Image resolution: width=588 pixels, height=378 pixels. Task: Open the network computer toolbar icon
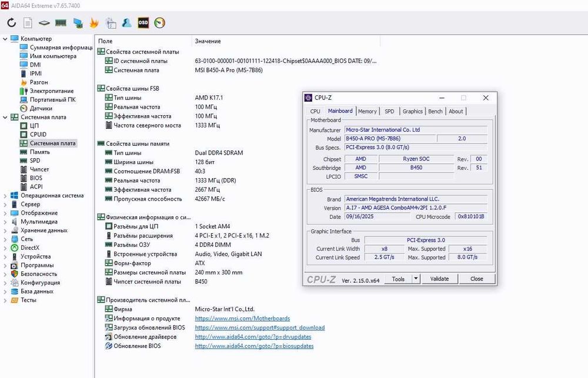78,23
